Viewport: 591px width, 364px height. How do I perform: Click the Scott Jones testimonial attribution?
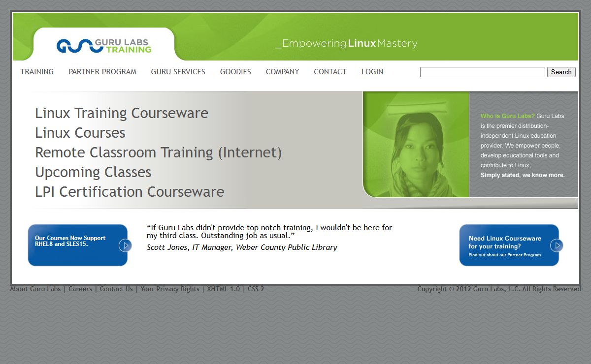click(242, 247)
